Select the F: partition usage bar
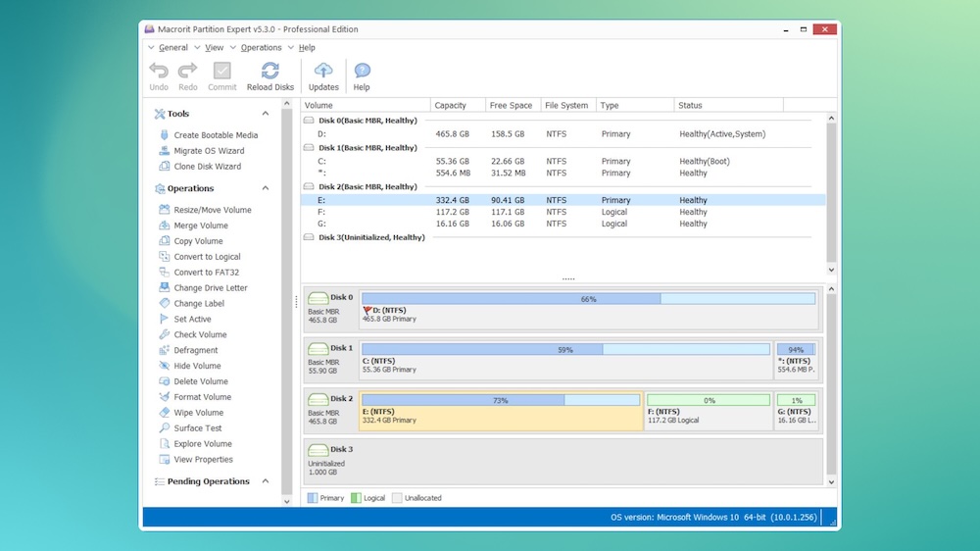This screenshot has height=551, width=980. [x=708, y=400]
